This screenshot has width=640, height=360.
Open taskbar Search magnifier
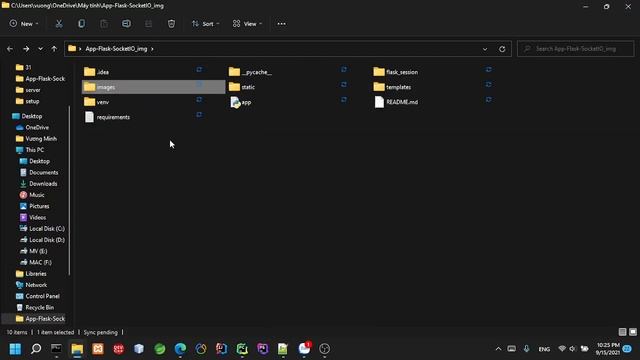tap(36, 349)
